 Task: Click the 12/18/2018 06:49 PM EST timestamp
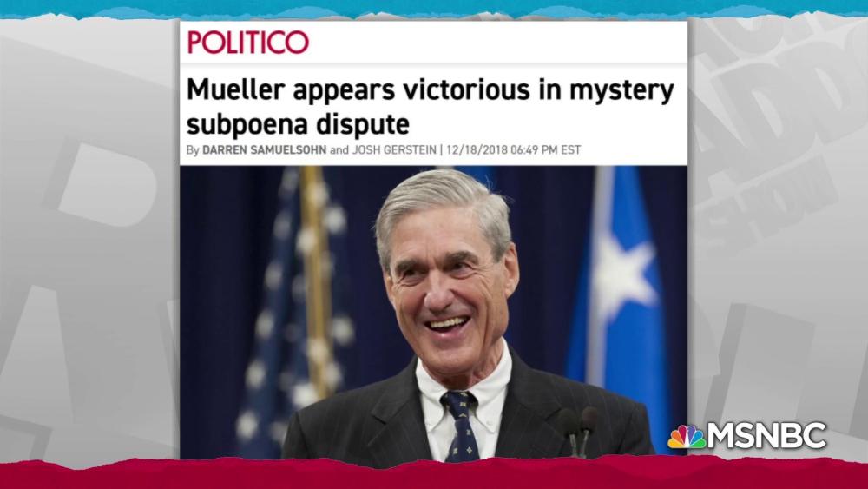pos(513,150)
